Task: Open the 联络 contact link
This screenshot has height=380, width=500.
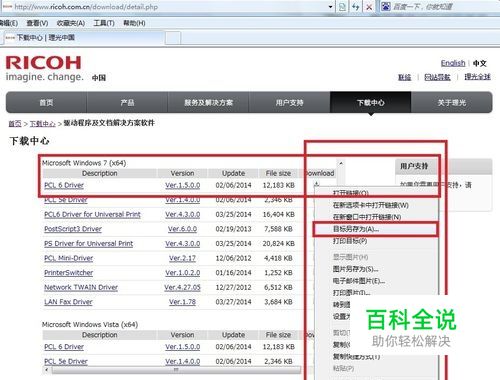Action: click(405, 77)
